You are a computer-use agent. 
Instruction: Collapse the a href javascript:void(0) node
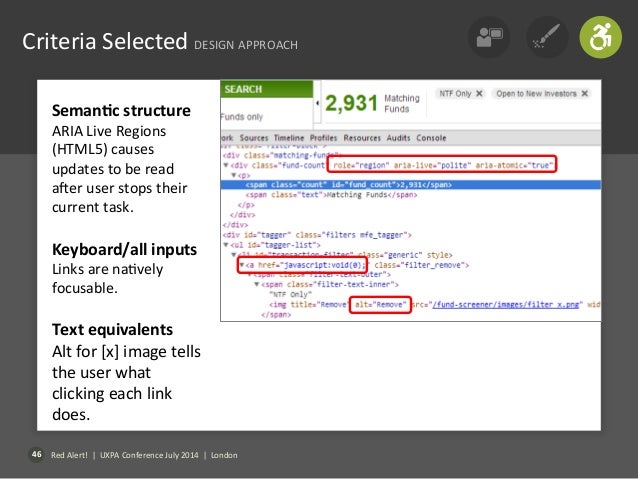pos(242,265)
